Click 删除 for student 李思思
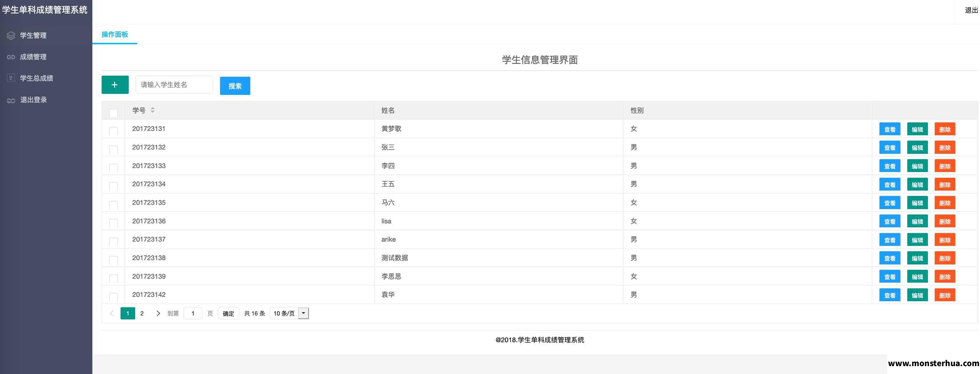The height and width of the screenshot is (374, 980). (x=945, y=277)
